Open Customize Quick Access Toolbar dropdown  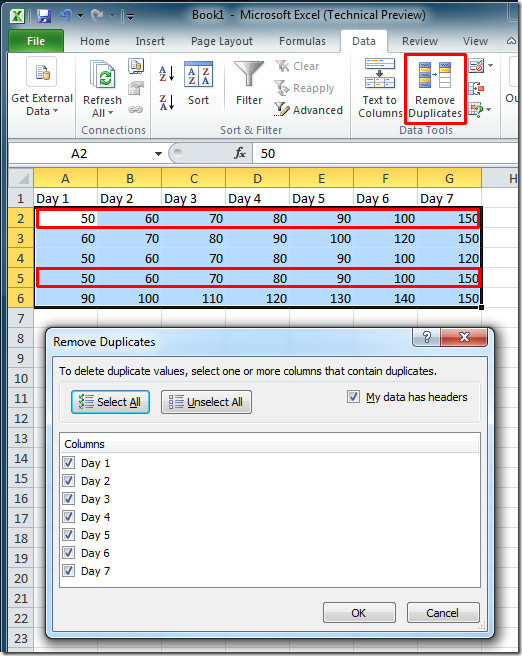point(130,17)
